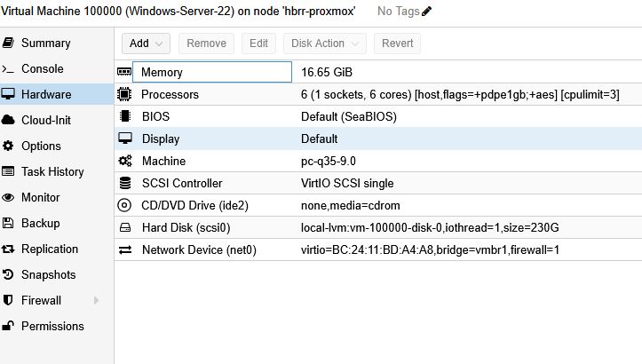Click the Hard Disk drive icon
The width and height of the screenshot is (642, 364).
point(125,227)
